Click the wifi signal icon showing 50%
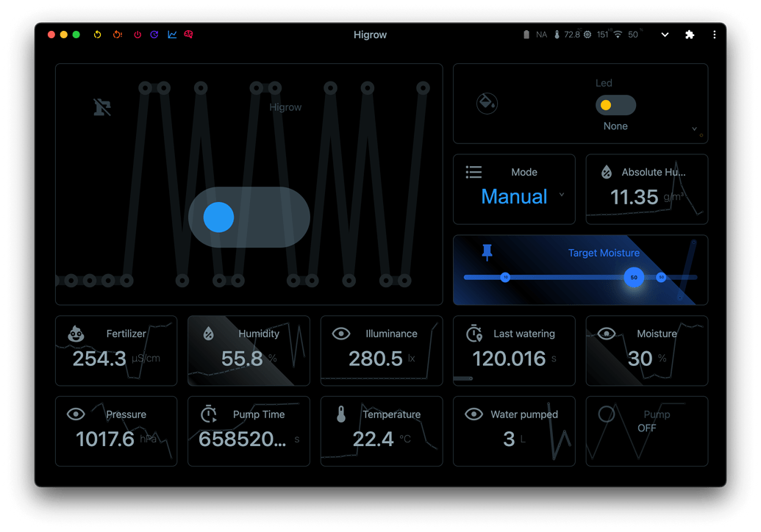This screenshot has height=532, width=761. (617, 35)
